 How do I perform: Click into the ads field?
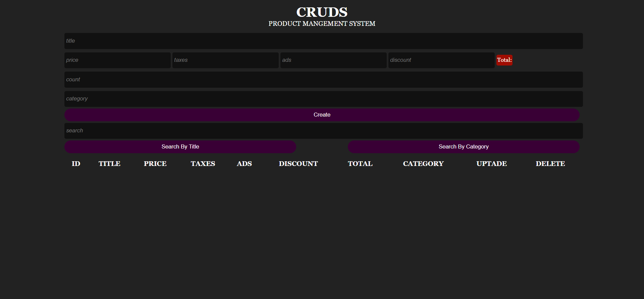(333, 60)
